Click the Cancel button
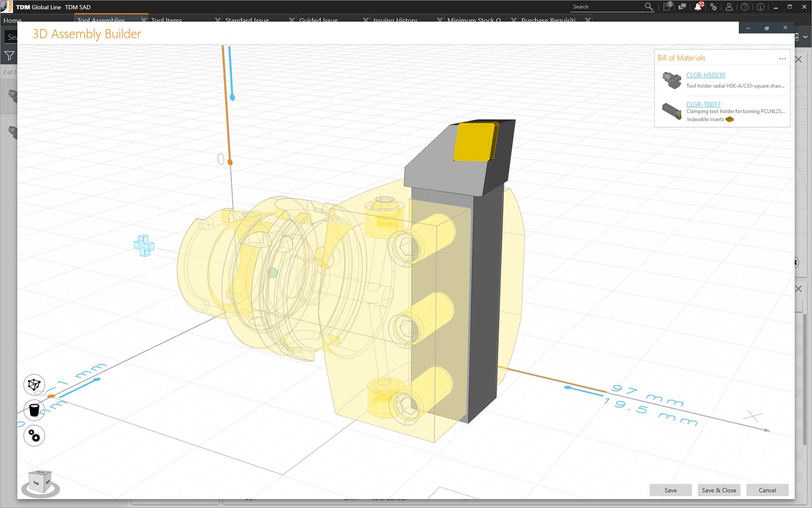Image resolution: width=812 pixels, height=508 pixels. pos(767,490)
